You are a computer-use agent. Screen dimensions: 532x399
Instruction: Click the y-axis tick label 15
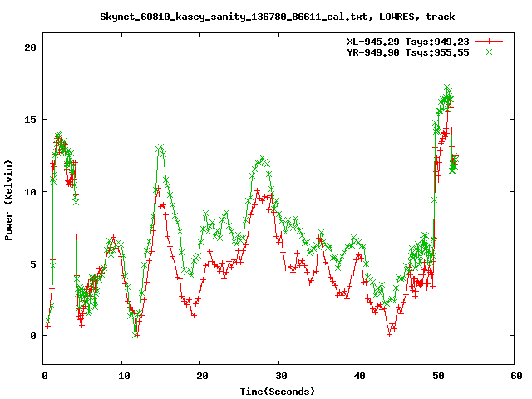[30, 120]
